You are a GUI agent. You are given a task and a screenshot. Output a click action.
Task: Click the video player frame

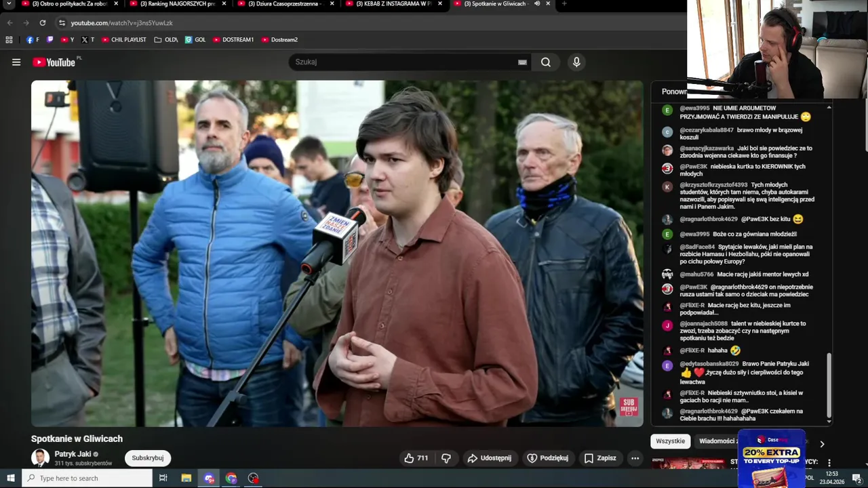[x=337, y=253]
